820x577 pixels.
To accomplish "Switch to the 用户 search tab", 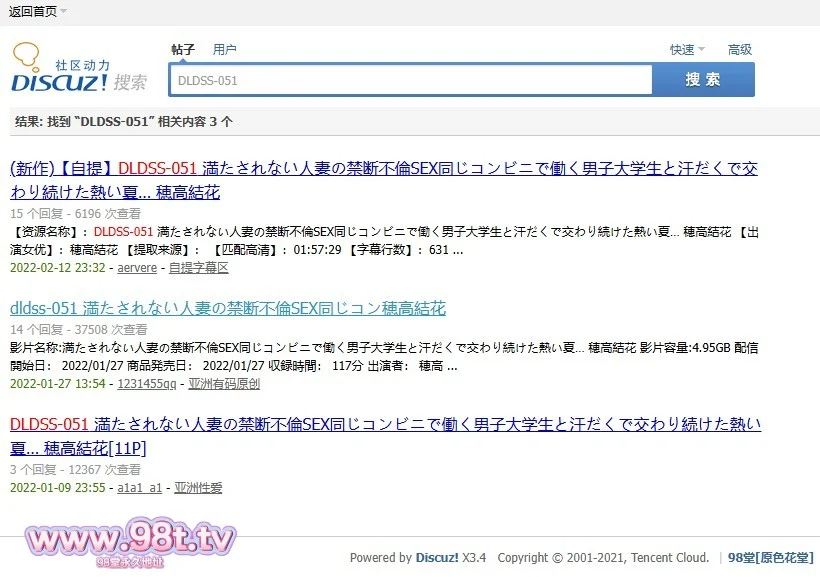I will point(225,49).
